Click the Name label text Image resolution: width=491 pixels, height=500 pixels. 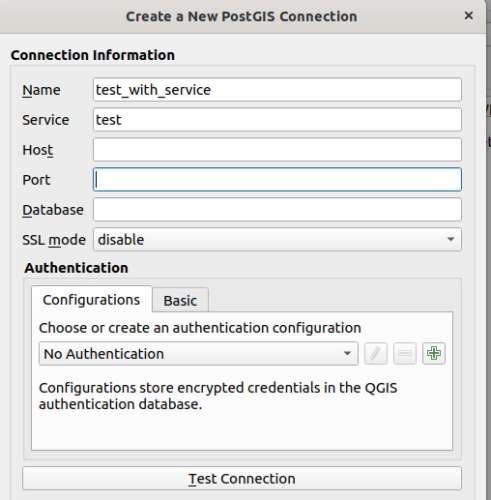tap(41, 90)
